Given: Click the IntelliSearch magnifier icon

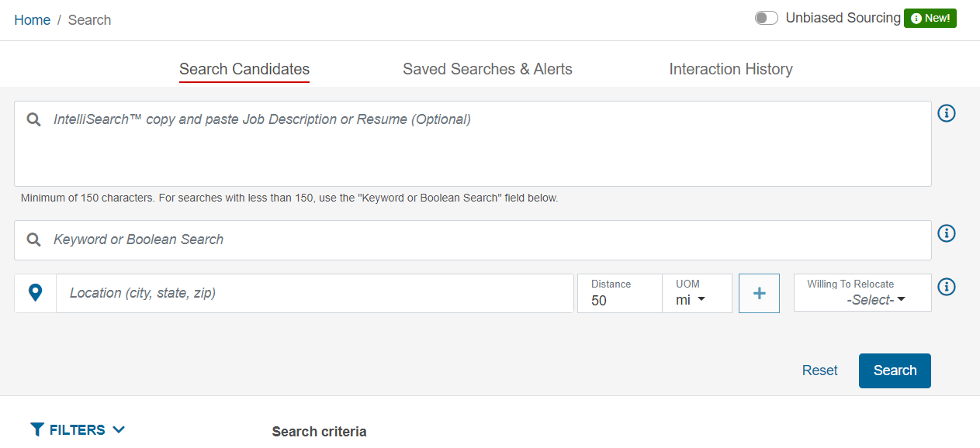Looking at the screenshot, I should [33, 120].
